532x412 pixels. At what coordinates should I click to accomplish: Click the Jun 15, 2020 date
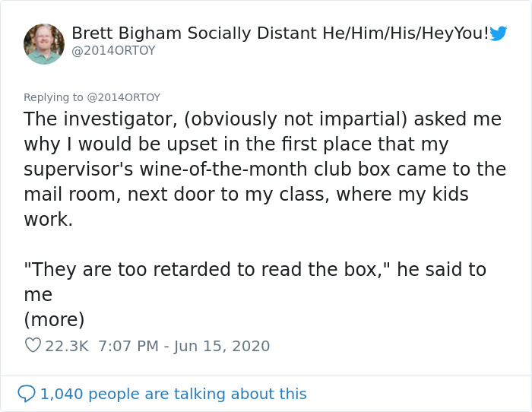[222, 346]
